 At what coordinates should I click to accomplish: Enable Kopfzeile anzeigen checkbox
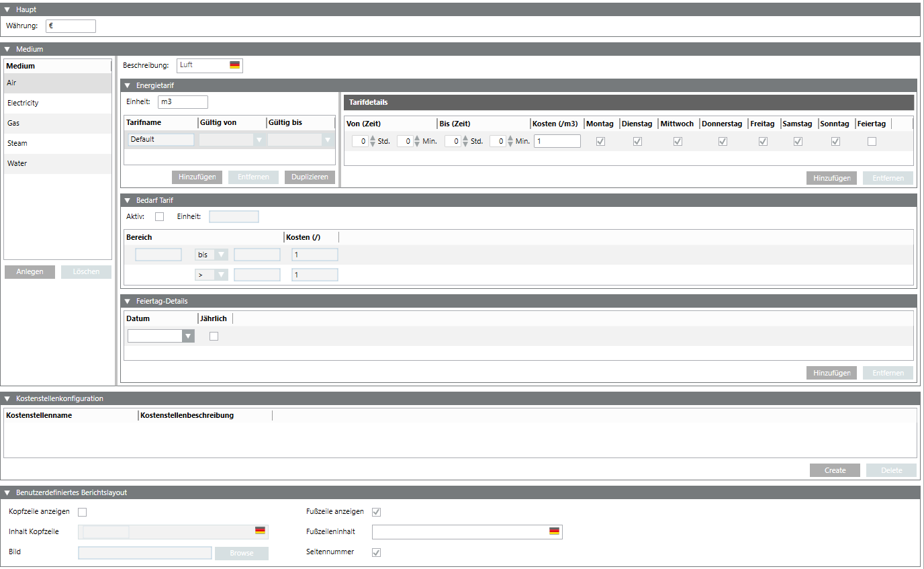83,512
